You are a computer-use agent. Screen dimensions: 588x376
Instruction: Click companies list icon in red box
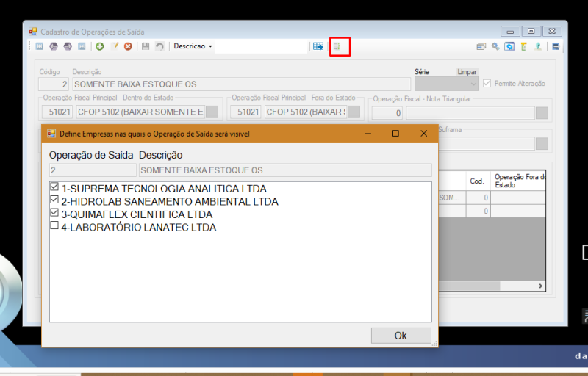click(337, 46)
